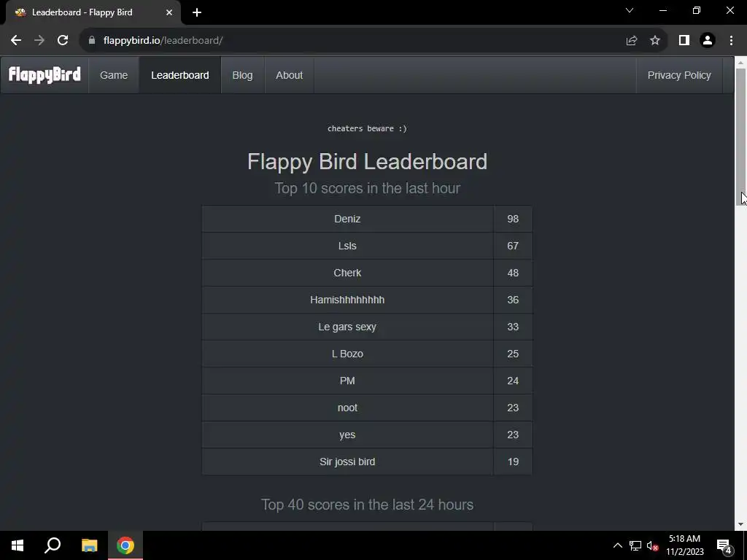Select the Leaderboard - Flappy Bird browser tab

coord(93,12)
